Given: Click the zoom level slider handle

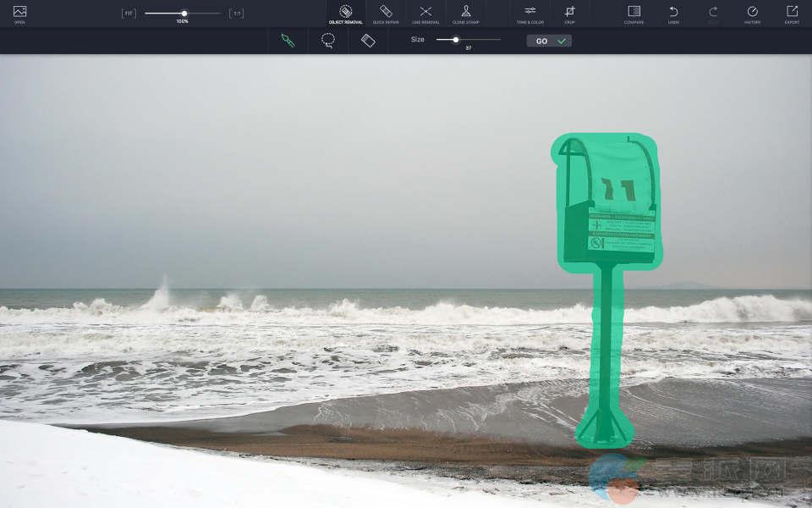Looking at the screenshot, I should click(x=184, y=13).
